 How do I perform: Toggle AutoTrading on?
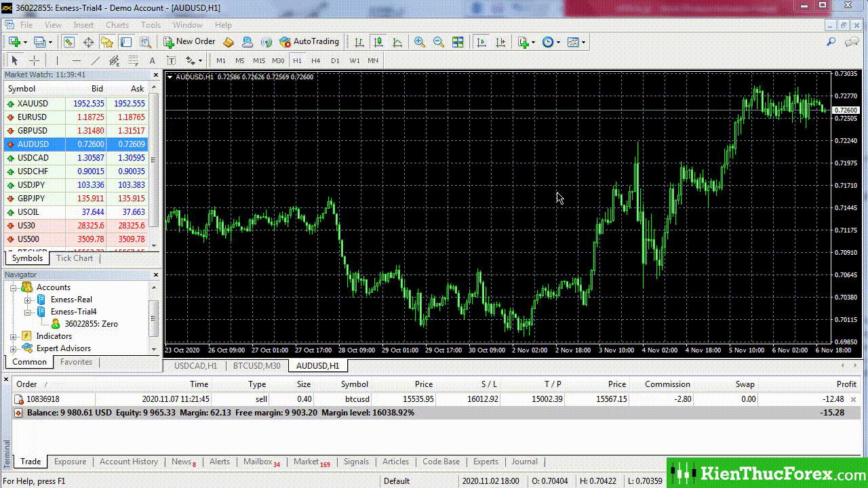309,42
